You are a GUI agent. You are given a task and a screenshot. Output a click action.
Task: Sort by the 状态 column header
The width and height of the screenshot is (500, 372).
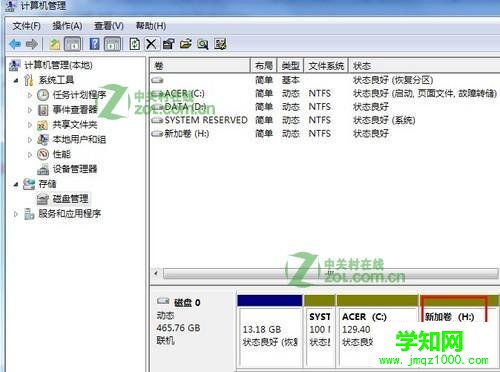click(x=424, y=66)
